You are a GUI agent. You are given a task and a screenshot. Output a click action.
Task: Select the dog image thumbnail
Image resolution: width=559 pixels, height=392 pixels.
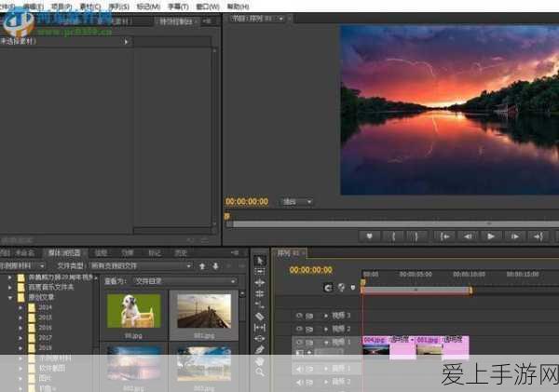tap(133, 311)
